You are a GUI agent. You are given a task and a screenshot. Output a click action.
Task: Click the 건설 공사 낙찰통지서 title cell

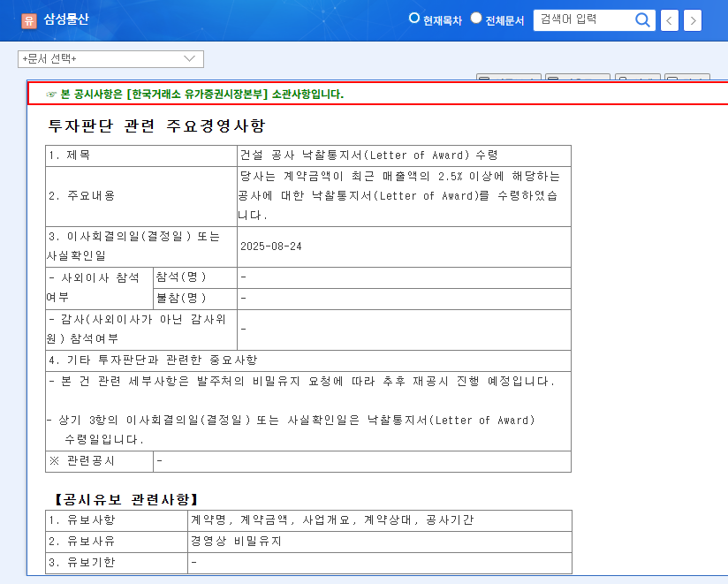(404, 155)
